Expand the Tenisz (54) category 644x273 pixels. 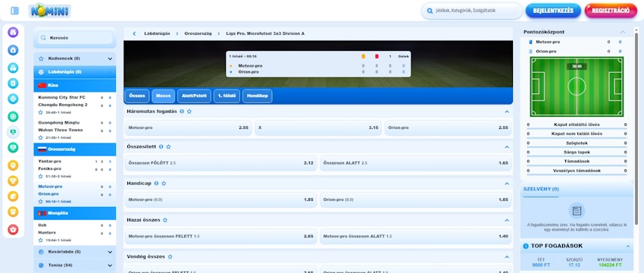click(x=110, y=265)
